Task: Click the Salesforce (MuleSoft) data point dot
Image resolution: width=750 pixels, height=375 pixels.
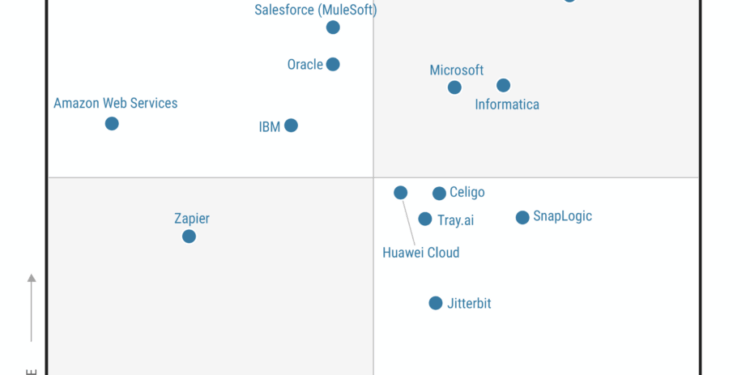Action: click(x=333, y=27)
